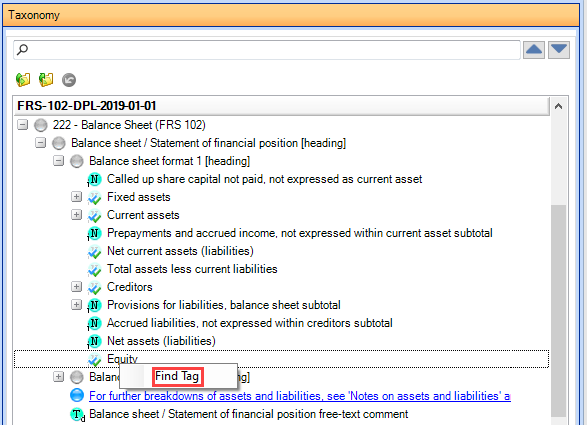The image size is (587, 425).
Task: Click grey circle icon beside 222 - Balance Sheet
Action: click(x=41, y=125)
